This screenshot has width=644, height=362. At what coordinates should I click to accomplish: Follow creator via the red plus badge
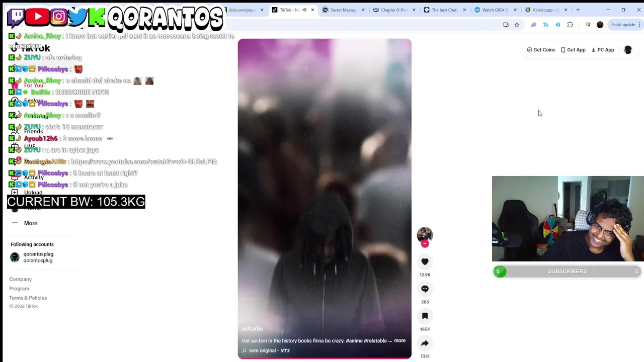tap(425, 244)
